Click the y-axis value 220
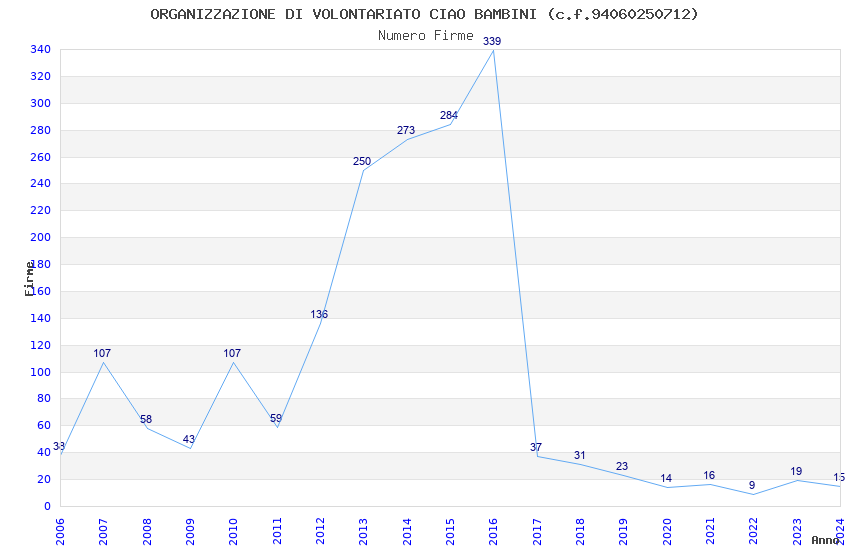The height and width of the screenshot is (550, 850). coord(41,211)
